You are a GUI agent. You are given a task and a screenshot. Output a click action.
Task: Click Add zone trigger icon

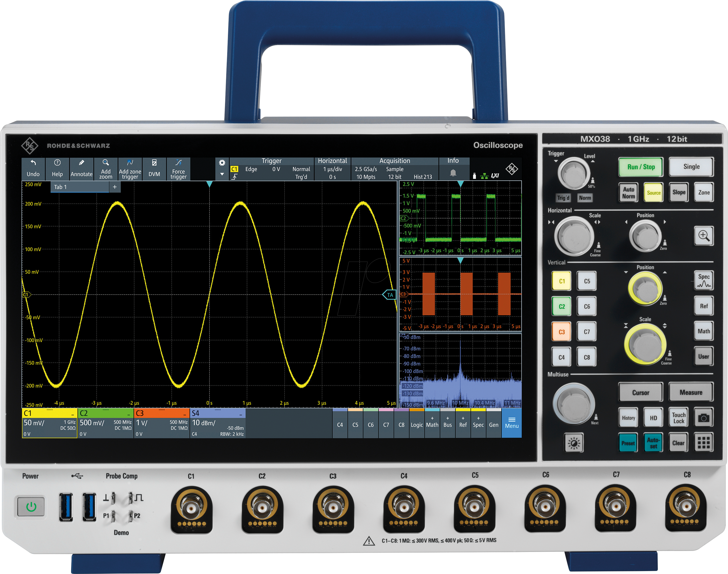[x=130, y=163]
